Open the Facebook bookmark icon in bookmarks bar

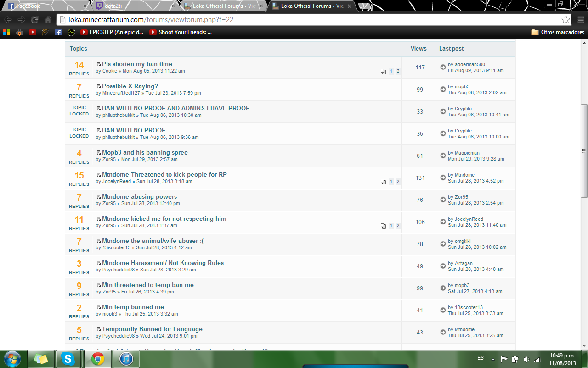(58, 32)
